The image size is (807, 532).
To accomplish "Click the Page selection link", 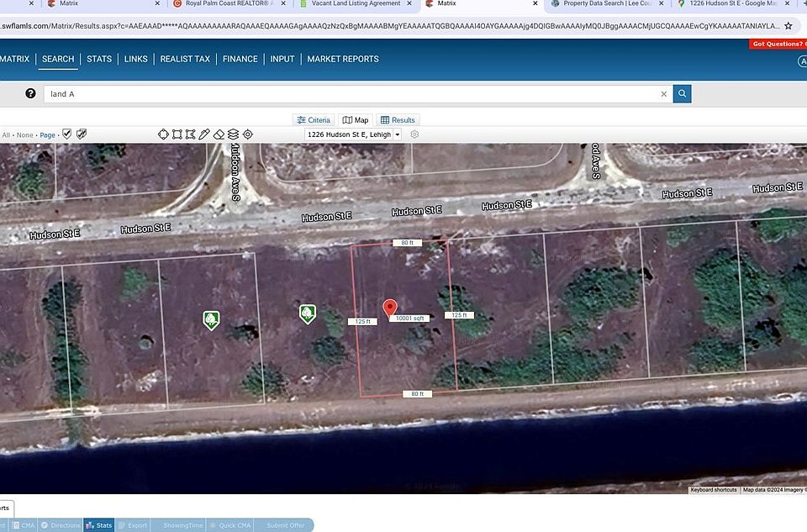I will (x=47, y=135).
